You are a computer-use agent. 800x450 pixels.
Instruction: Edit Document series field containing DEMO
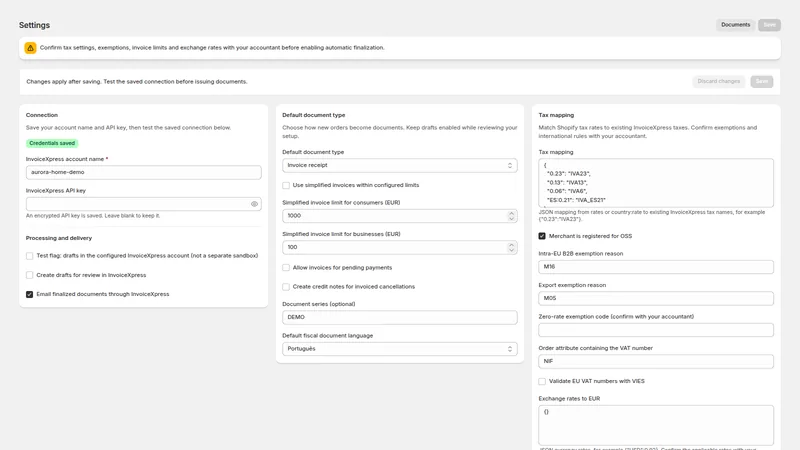click(399, 317)
